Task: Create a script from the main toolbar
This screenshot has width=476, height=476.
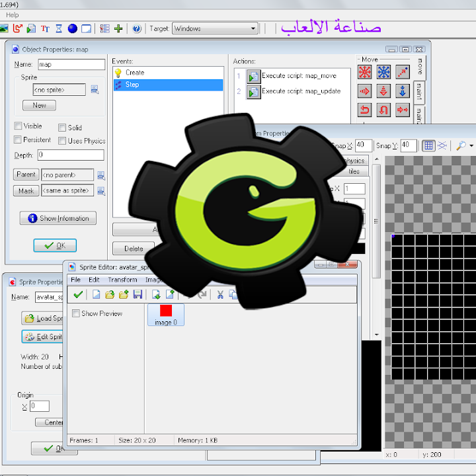Action: point(31,28)
